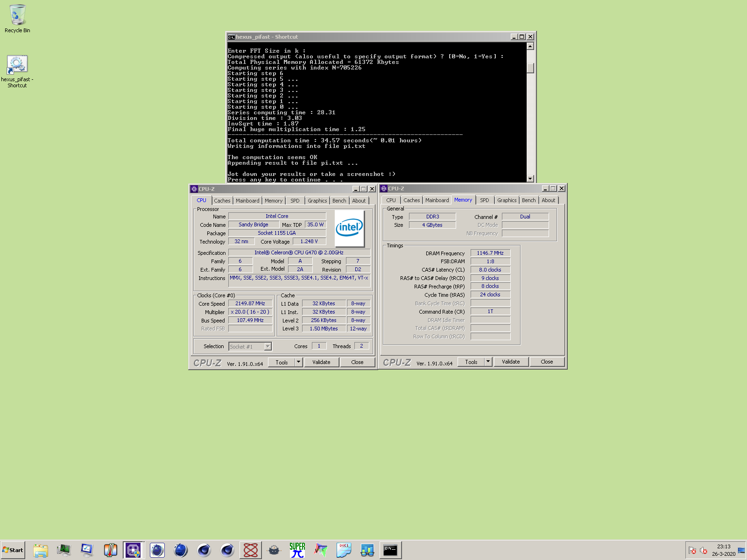Launch Super PI from the taskbar

click(x=297, y=550)
